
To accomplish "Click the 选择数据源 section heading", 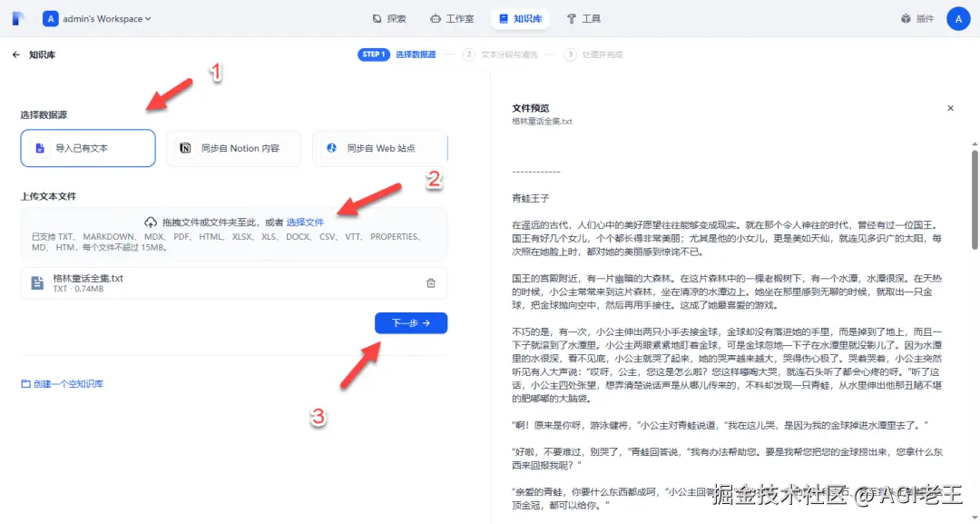I will pos(44,115).
